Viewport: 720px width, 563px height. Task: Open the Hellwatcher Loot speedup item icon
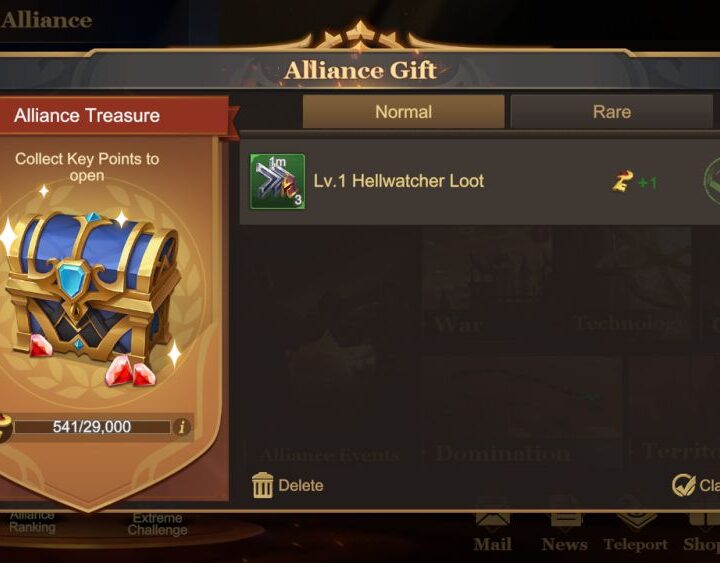[x=277, y=181]
